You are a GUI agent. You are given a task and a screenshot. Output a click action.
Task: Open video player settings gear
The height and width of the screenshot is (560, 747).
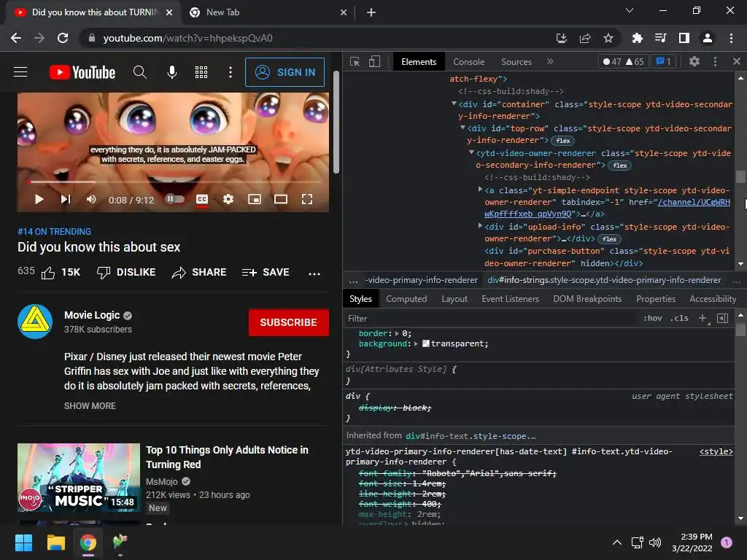tap(228, 199)
